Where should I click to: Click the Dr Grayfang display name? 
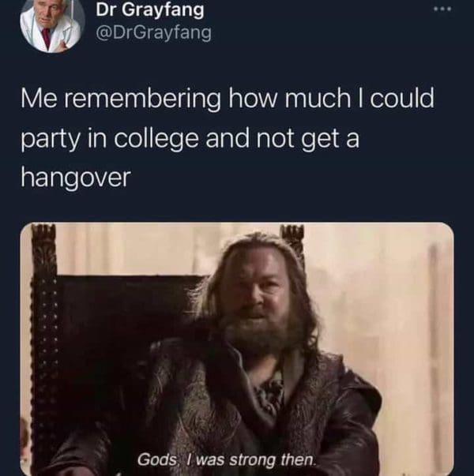pyautogui.click(x=150, y=10)
